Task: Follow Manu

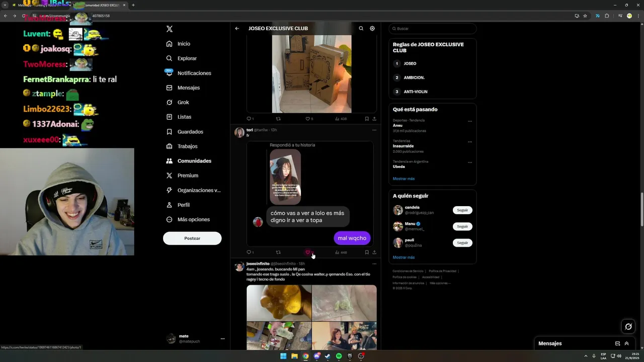Action: tap(462, 226)
